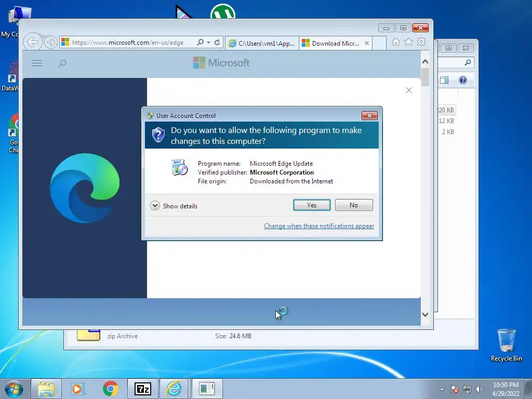The width and height of the screenshot is (532, 399).
Task: Switch to the C:\Users\vm1\App... tab
Action: [262, 44]
